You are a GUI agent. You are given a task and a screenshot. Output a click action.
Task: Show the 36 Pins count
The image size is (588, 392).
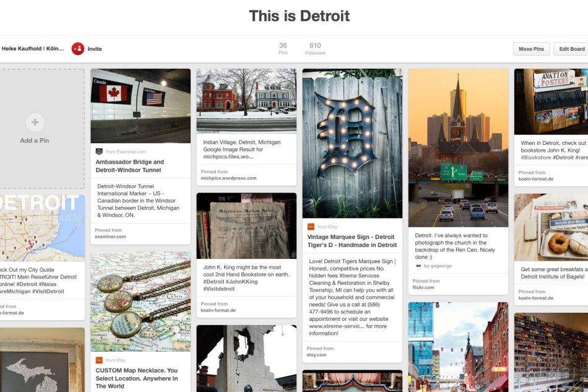point(283,49)
